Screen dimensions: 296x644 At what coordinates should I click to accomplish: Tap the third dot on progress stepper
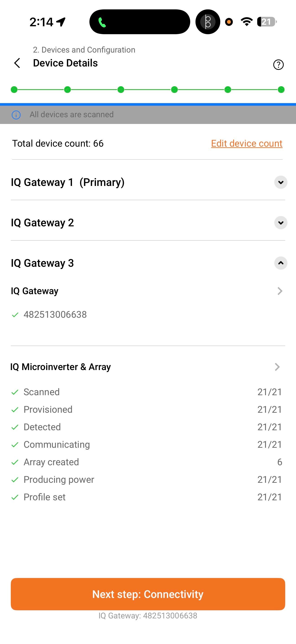[x=121, y=90]
